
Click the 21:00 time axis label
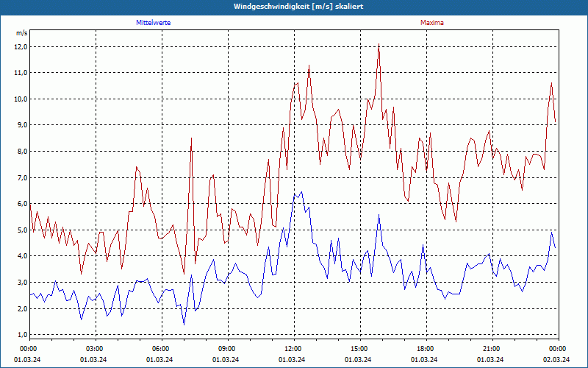[x=492, y=349]
